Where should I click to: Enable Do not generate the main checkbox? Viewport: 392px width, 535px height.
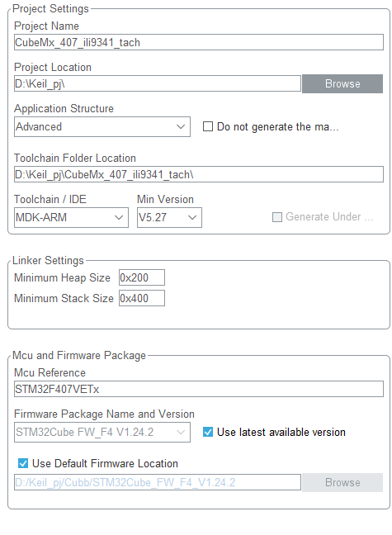208,126
